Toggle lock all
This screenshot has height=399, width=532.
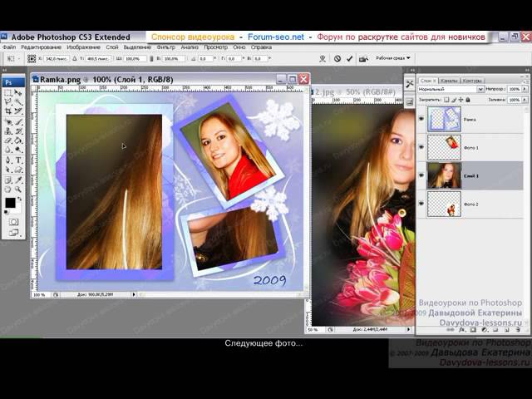click(x=468, y=100)
